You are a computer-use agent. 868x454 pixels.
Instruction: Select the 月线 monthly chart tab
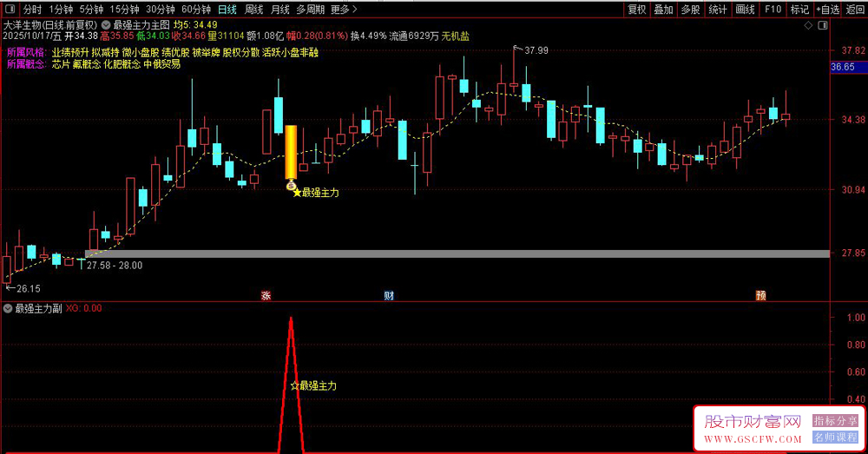pos(280,9)
